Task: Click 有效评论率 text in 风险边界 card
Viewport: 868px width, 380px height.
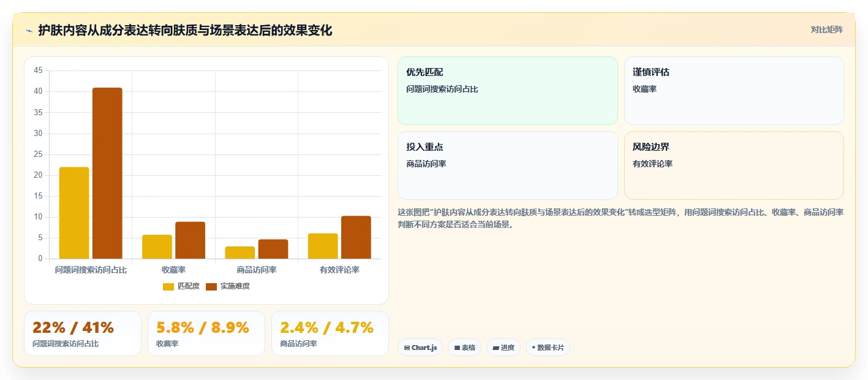Action: (652, 164)
